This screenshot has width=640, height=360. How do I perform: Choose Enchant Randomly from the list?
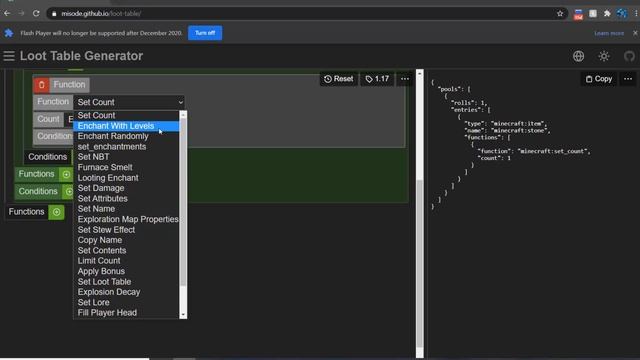[x=126, y=136]
